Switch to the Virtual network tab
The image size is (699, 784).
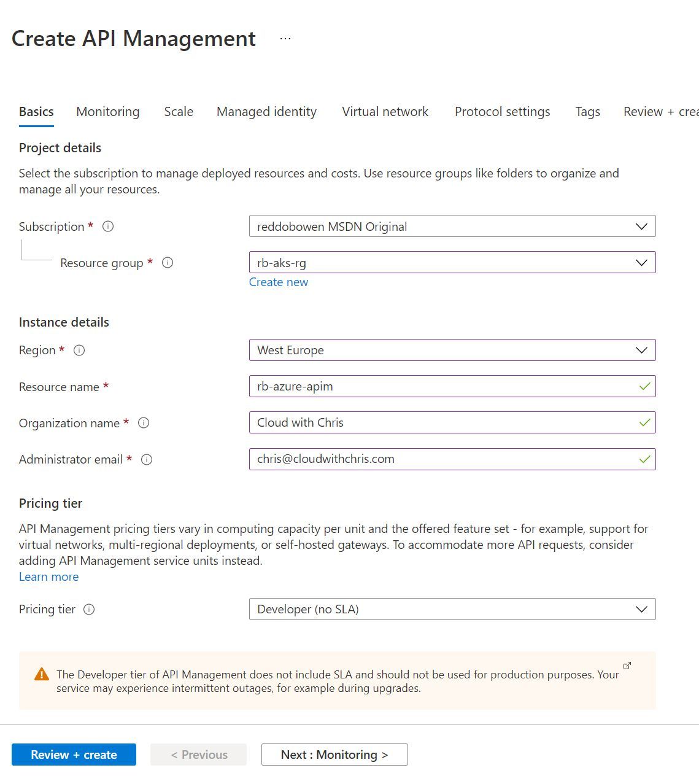[385, 112]
